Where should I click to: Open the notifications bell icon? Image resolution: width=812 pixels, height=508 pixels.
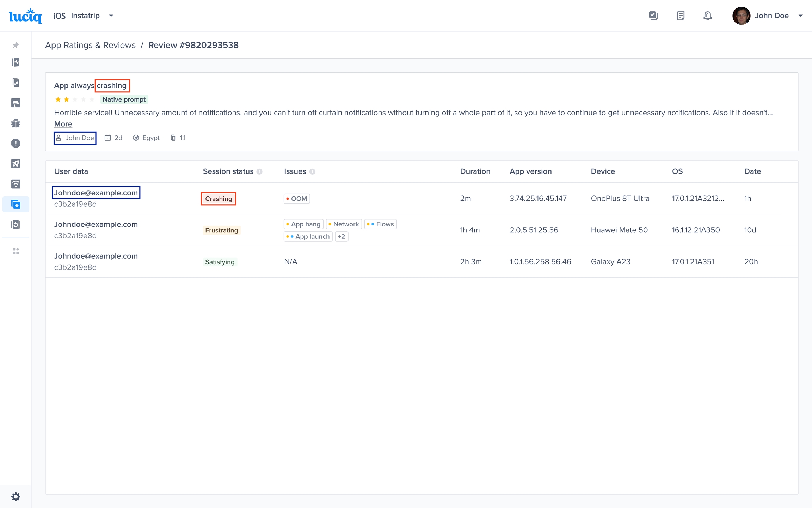pos(707,16)
